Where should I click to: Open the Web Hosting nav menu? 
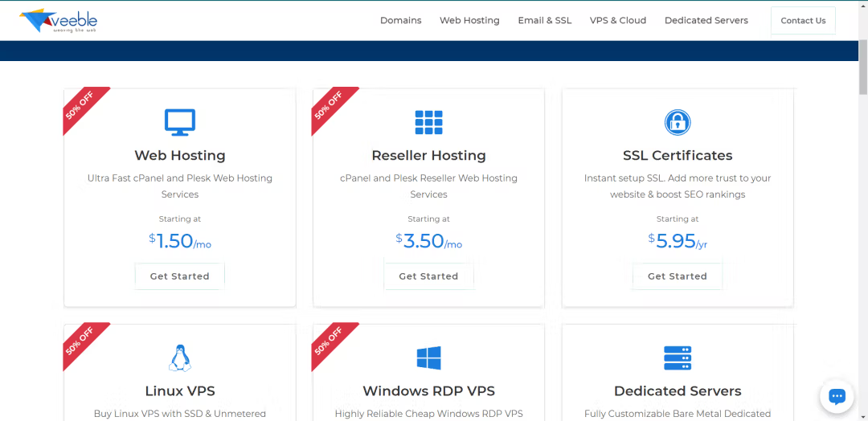coord(469,21)
